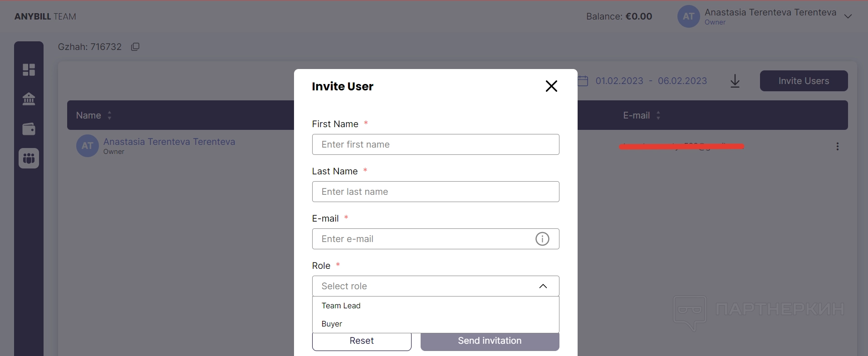Click the e-mail info icon
Image resolution: width=868 pixels, height=356 pixels.
[x=542, y=239]
